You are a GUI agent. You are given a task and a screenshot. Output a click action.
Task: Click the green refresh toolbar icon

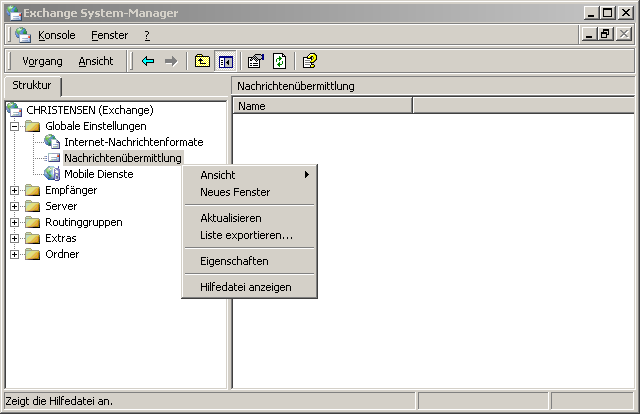280,61
